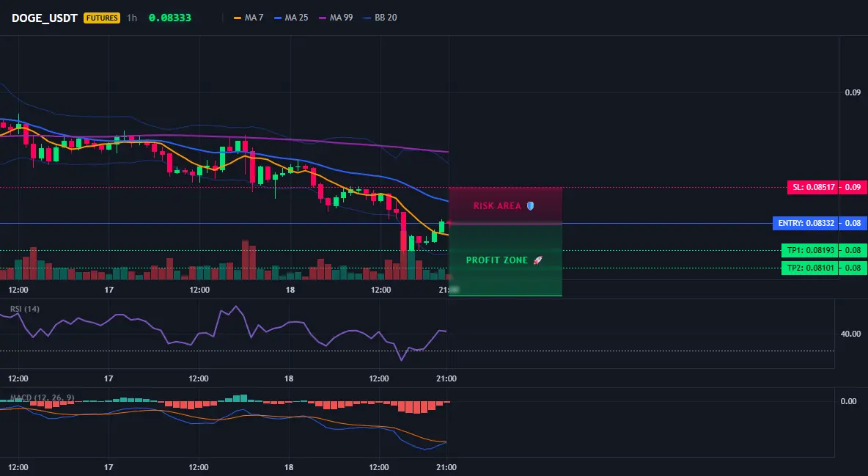Image resolution: width=868 pixels, height=476 pixels.
Task: Click the FUTURES badge
Action: [102, 18]
